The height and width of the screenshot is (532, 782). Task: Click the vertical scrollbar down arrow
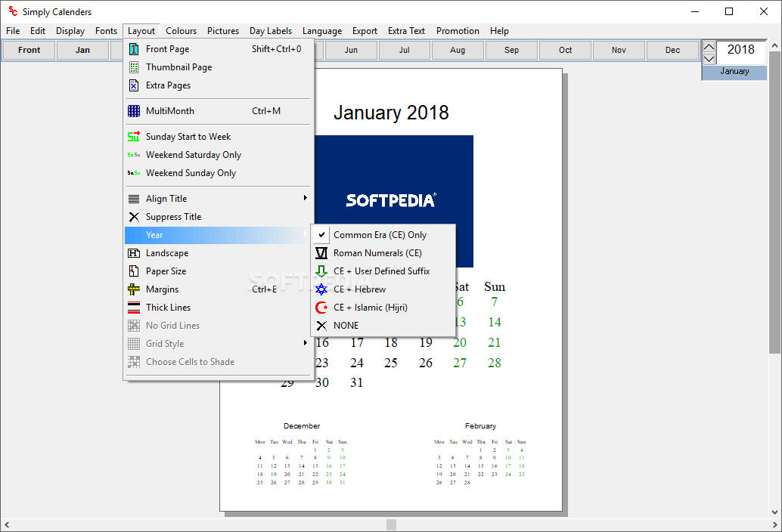tap(775, 512)
